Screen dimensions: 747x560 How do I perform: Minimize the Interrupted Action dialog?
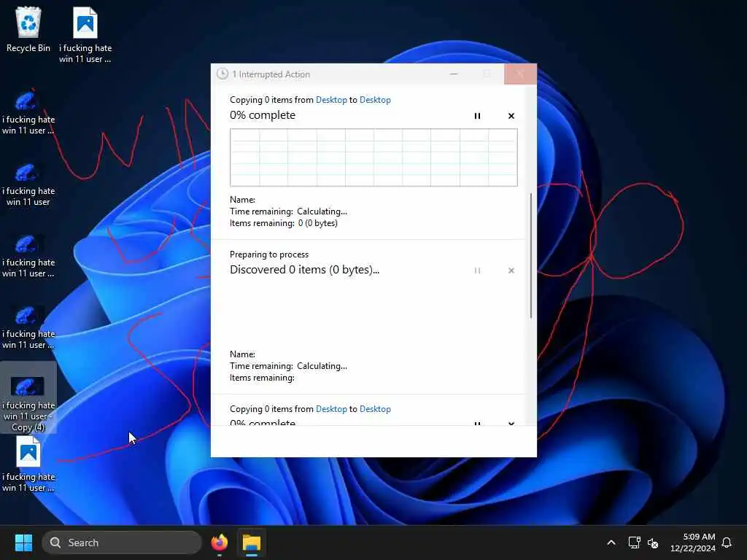454,74
